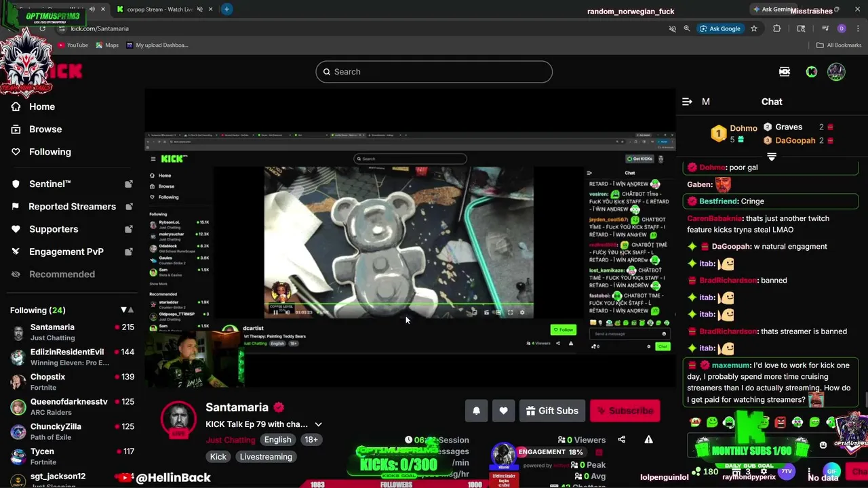Open Queenofdarknesstv in Following list
This screenshot has width=868, height=488.
72,407
